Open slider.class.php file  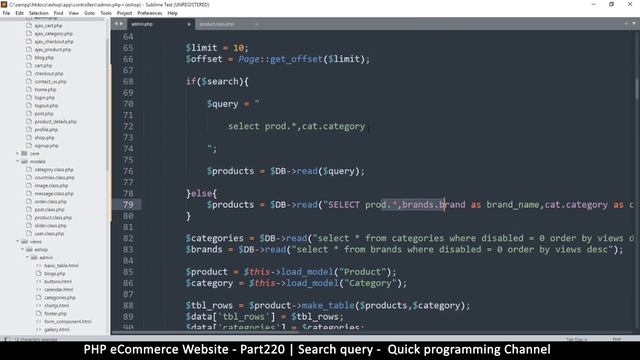(x=51, y=226)
